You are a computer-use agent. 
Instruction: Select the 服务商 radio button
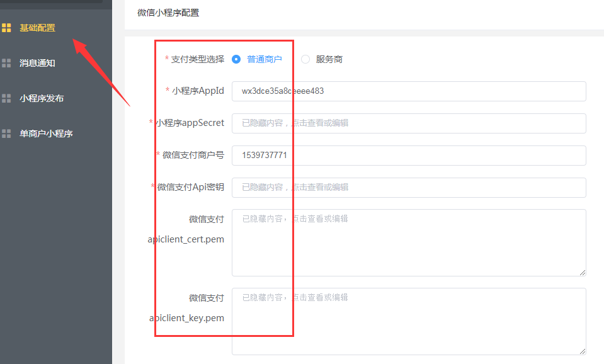(305, 59)
